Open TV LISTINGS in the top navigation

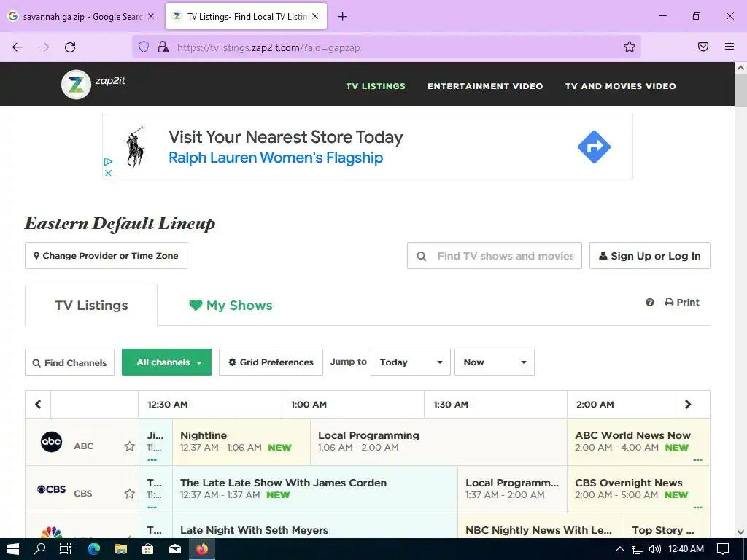(x=376, y=86)
